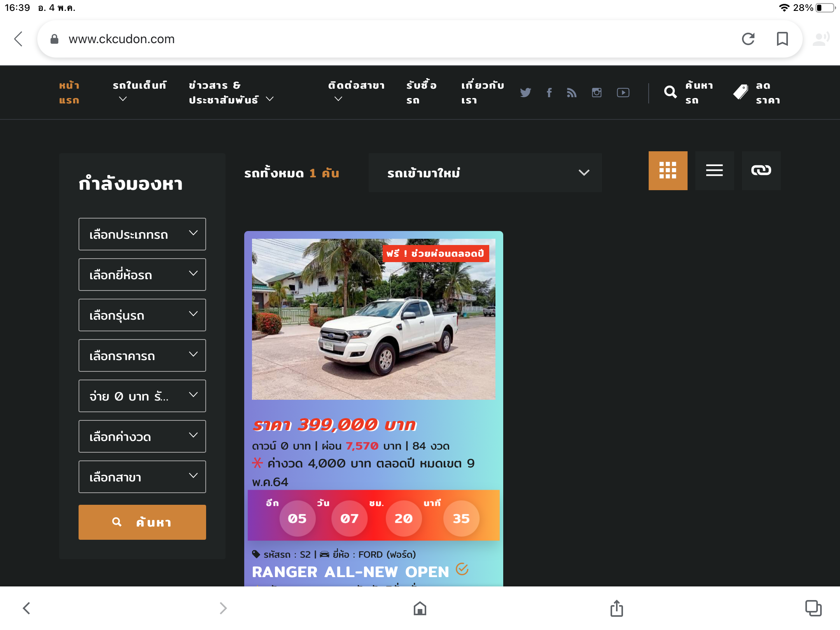
Task: Expand the เลือกประเภทรถ dropdown
Action: point(142,234)
